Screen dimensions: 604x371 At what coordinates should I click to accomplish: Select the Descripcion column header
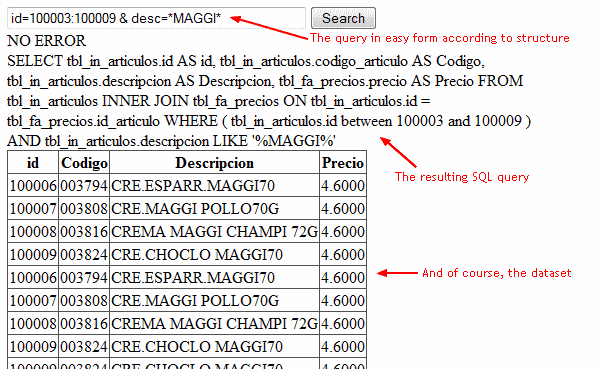215,163
